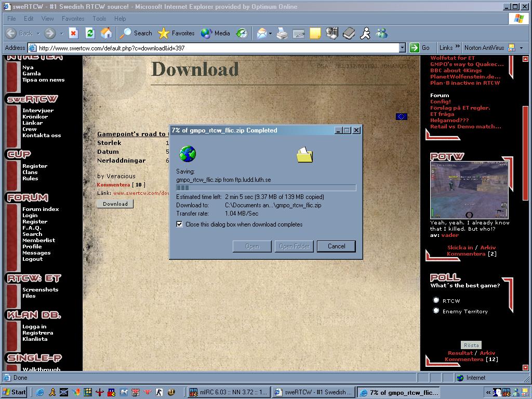Expand hidden system tray icons chevron
The image size is (532, 399).
pyautogui.click(x=488, y=393)
